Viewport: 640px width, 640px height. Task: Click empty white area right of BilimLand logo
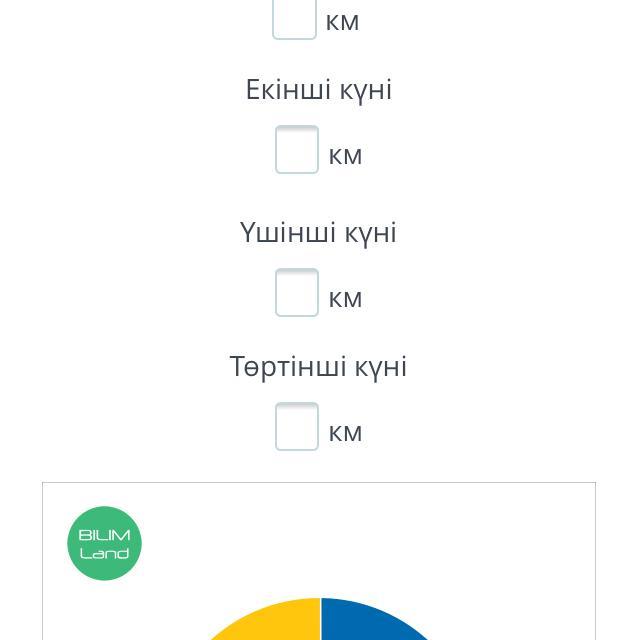[367, 543]
